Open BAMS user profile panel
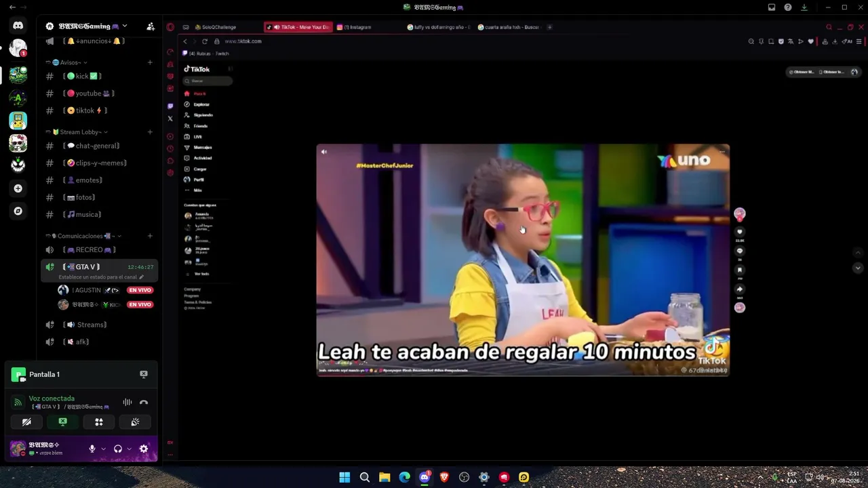The width and height of the screenshot is (868, 488). coord(46,449)
